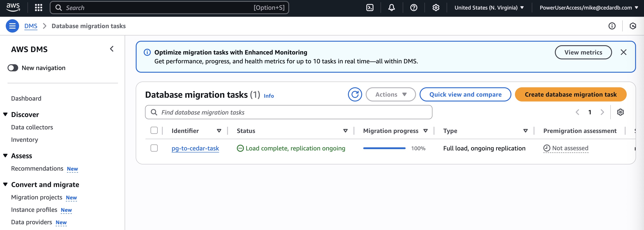
Task: Toggle the New navigation switch
Action: [13, 68]
